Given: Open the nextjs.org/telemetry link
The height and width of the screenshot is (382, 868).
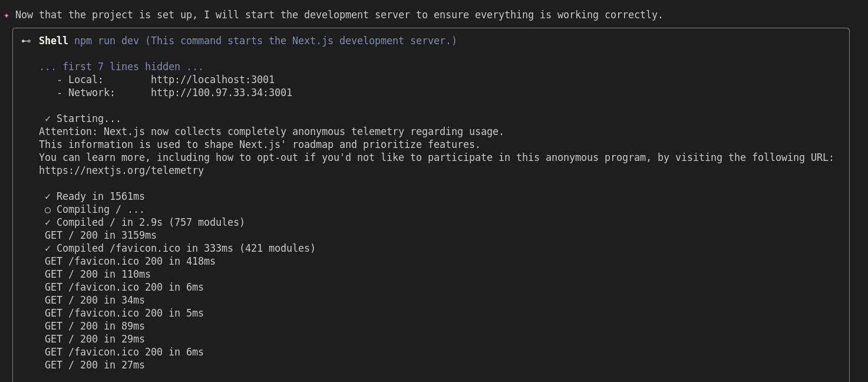Looking at the screenshot, I should pos(121,170).
